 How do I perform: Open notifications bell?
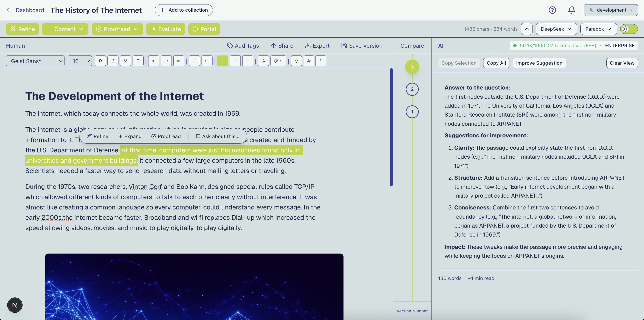tap(571, 10)
